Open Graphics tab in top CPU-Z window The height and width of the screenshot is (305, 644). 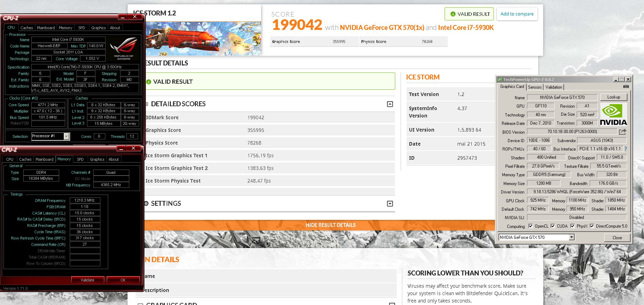[x=99, y=28]
